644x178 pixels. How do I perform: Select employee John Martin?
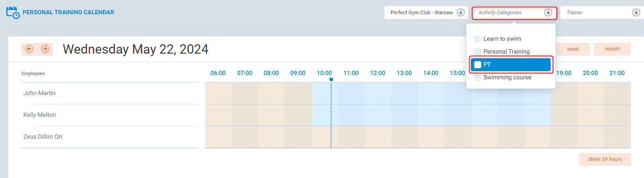pyautogui.click(x=40, y=93)
